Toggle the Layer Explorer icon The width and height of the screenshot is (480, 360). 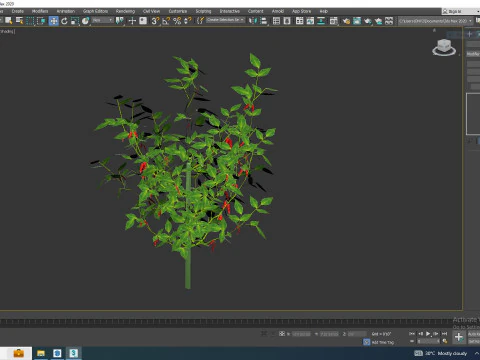287,21
